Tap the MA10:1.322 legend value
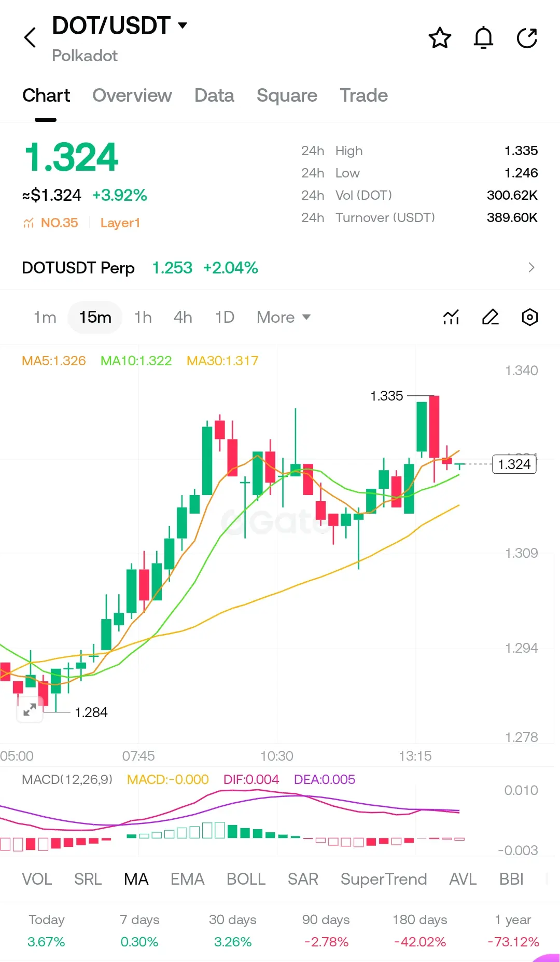 tap(136, 361)
